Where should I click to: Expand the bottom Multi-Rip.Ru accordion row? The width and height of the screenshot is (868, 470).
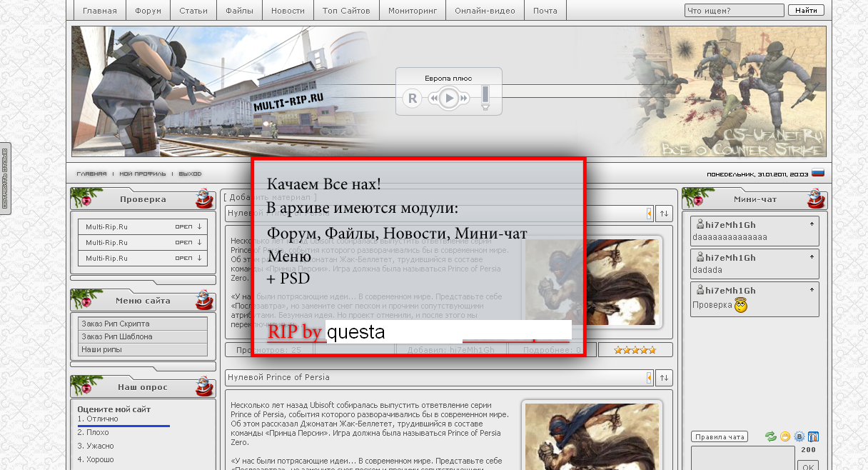[x=143, y=258]
